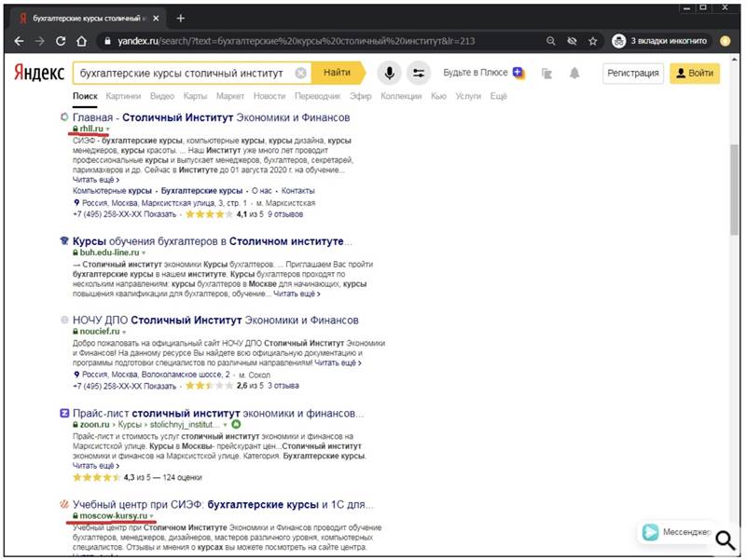Expand noucief.ru dropdown arrow
This screenshot has width=746, height=560.
tap(124, 332)
